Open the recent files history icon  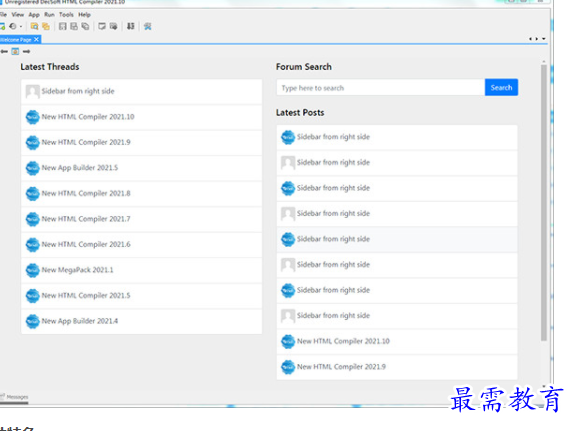(x=13, y=26)
